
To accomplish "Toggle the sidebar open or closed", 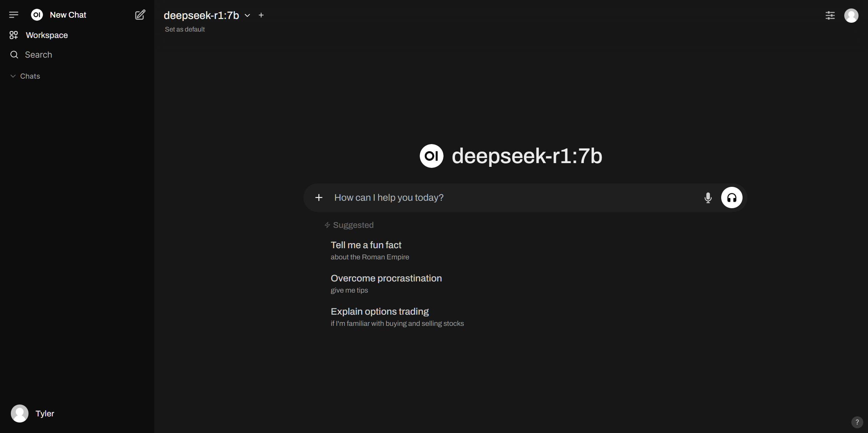I will (x=14, y=15).
